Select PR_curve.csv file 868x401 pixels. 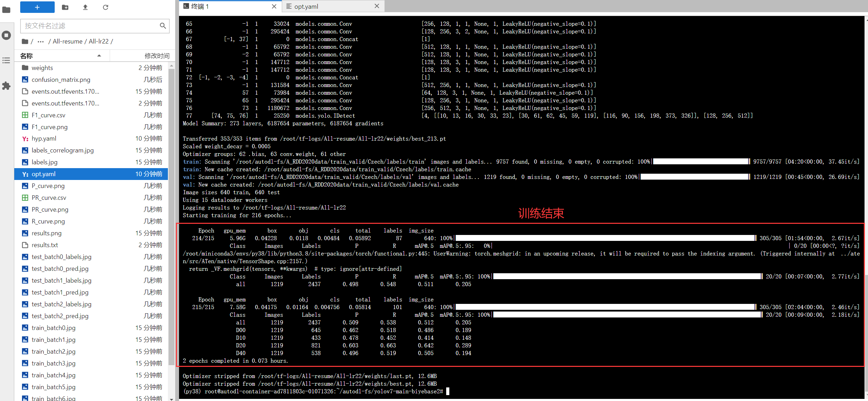click(91, 198)
